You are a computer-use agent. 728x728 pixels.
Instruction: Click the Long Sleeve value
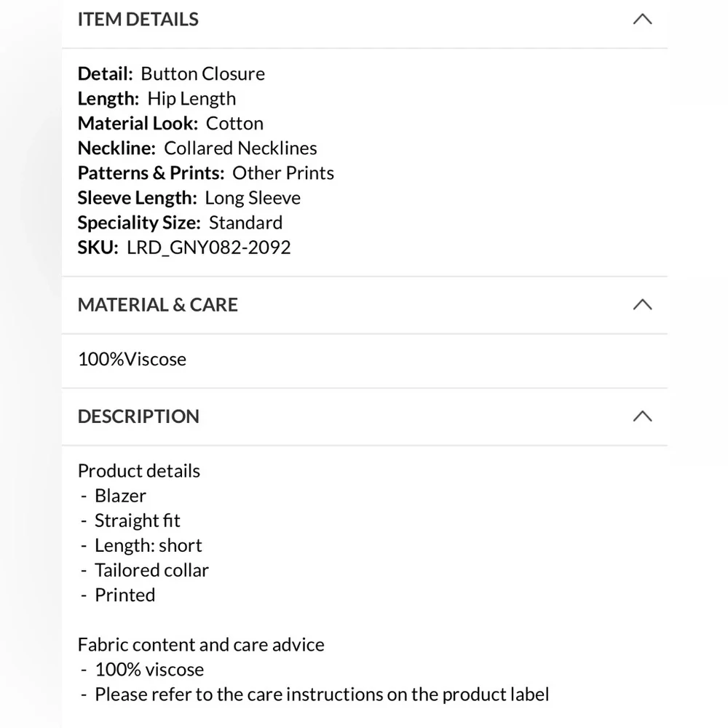tap(253, 198)
